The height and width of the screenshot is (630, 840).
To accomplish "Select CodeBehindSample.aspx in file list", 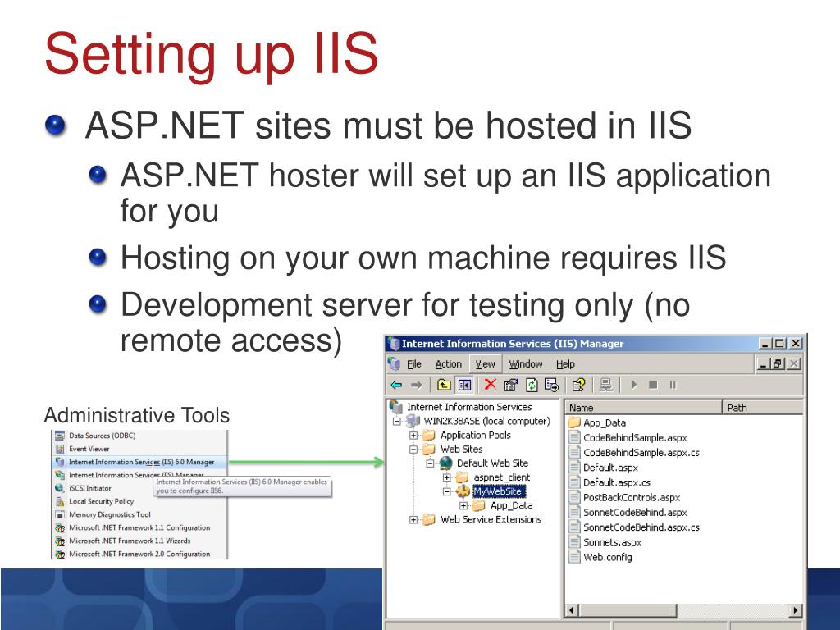I will coord(635,437).
